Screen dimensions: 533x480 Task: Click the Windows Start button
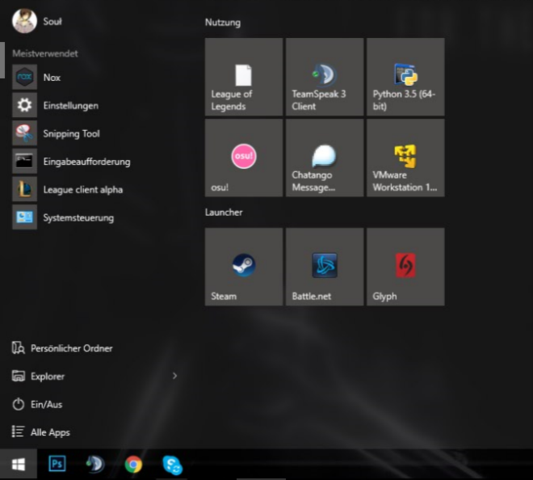pos(18,464)
